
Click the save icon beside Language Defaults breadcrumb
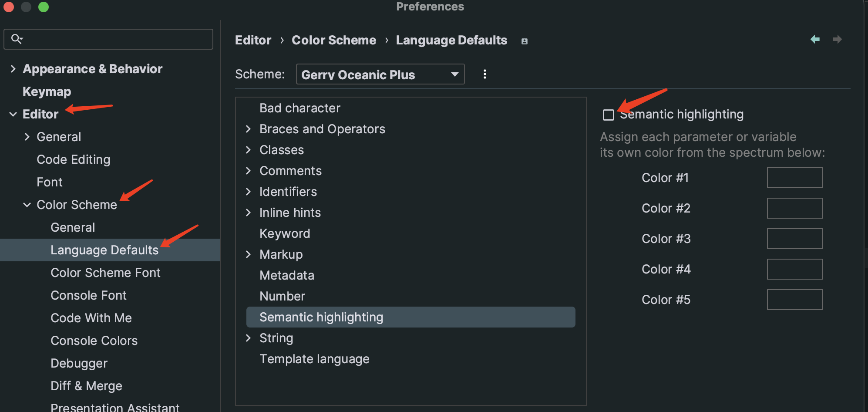pos(524,41)
